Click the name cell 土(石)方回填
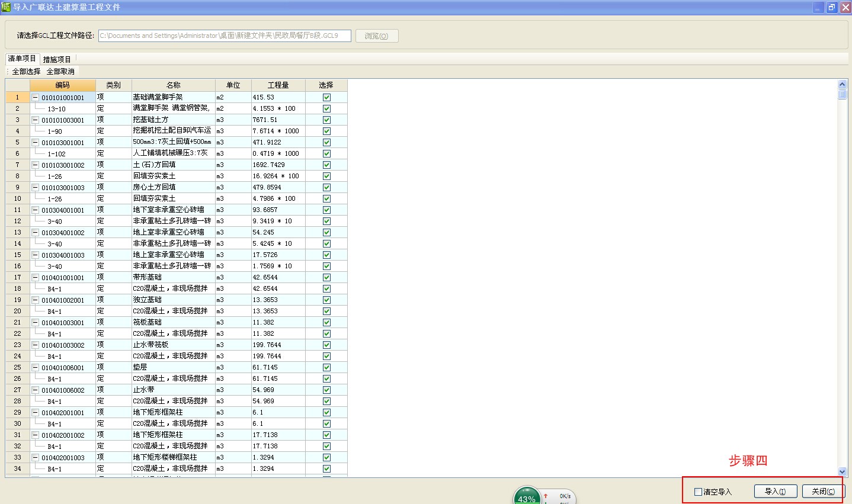 pos(174,165)
